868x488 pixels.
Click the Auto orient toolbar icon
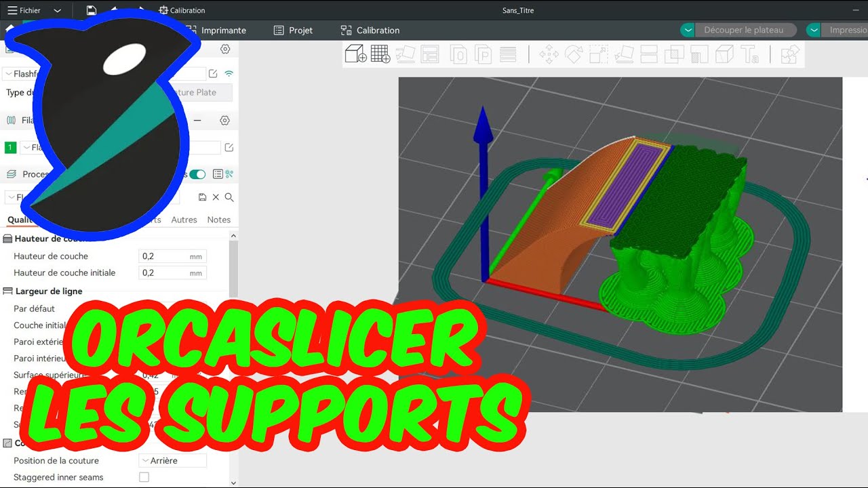[x=405, y=54]
